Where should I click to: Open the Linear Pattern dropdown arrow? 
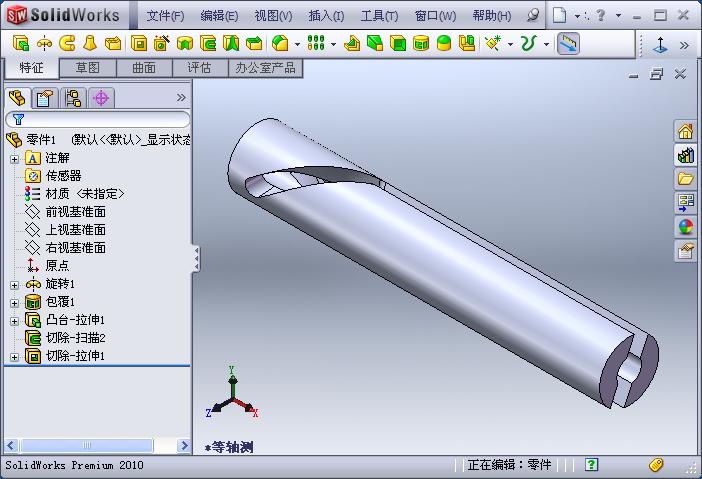pos(333,44)
